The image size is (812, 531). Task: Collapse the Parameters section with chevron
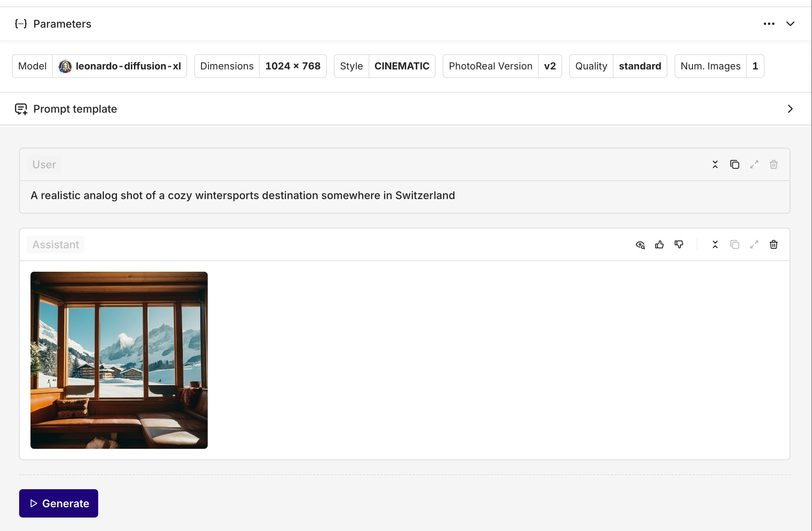pos(790,24)
